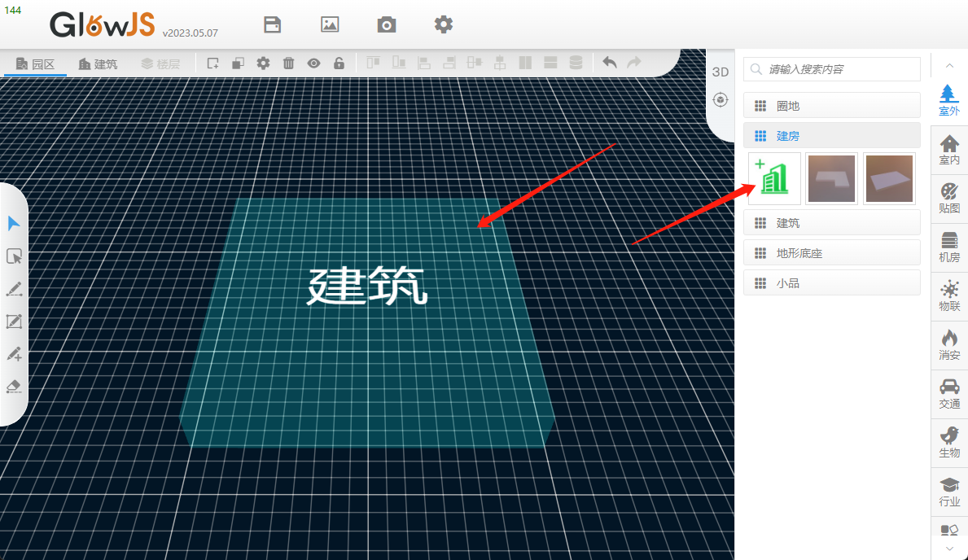Viewport: 968px width, 560px height.
Task: Open the 室内 sidebar tab
Action: tap(949, 151)
